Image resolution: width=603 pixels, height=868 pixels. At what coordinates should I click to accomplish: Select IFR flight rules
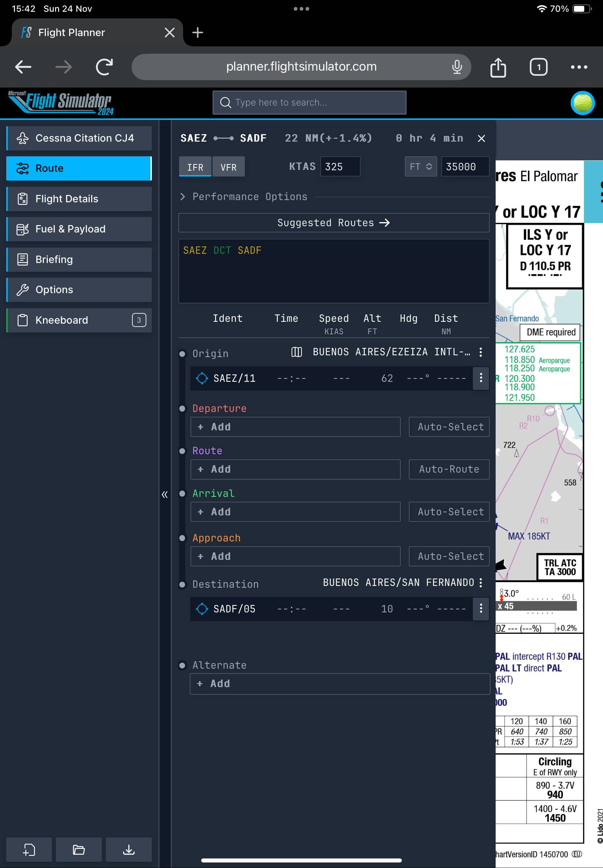point(195,167)
